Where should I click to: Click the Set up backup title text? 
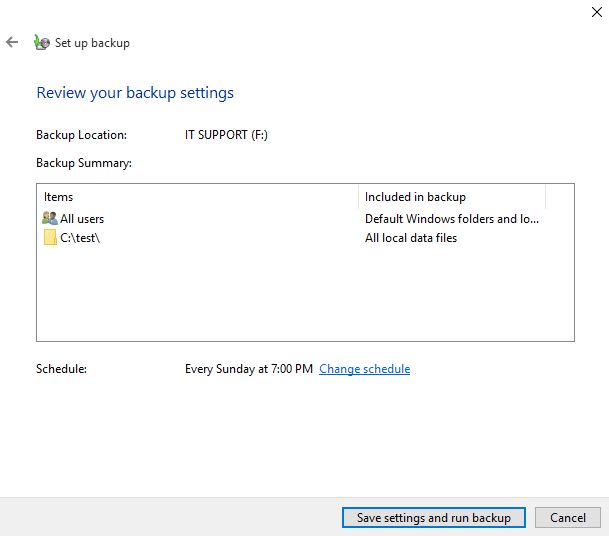92,43
